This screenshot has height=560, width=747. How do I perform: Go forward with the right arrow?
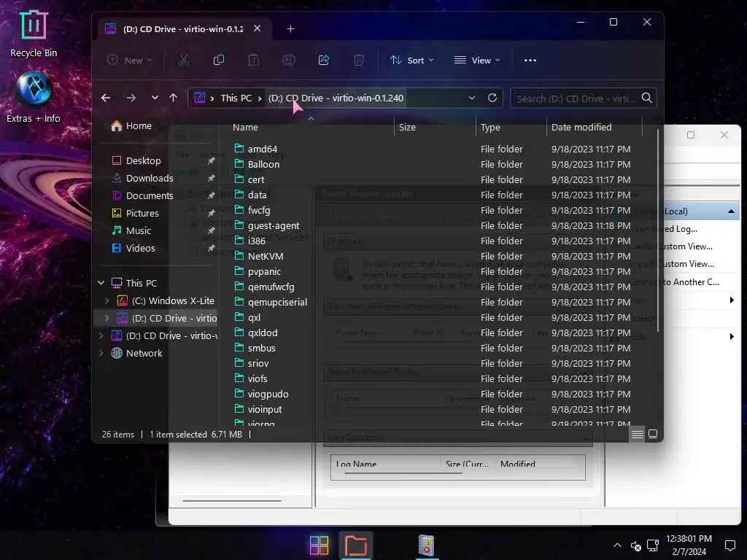pos(131,98)
